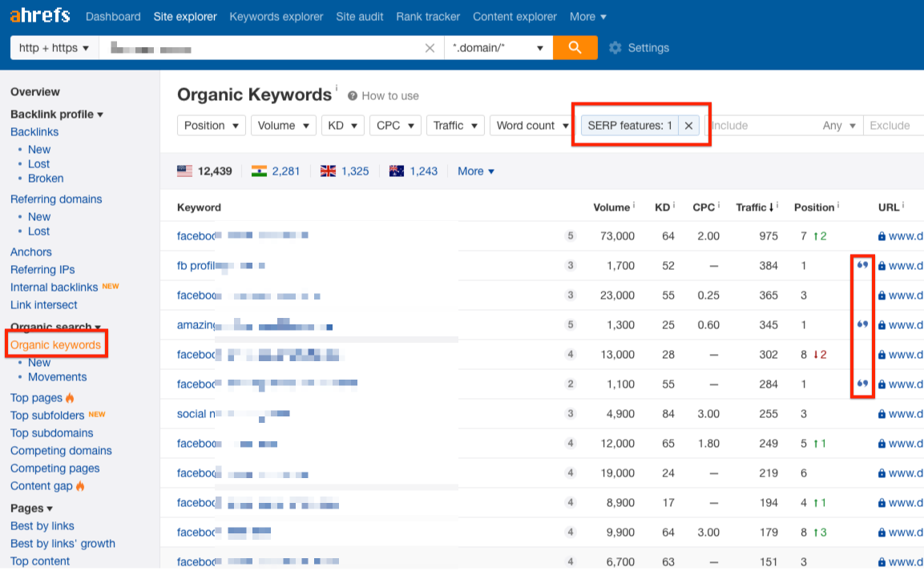Screen dimensions: 924x575
Task: Open Referring domains link
Action: (56, 199)
